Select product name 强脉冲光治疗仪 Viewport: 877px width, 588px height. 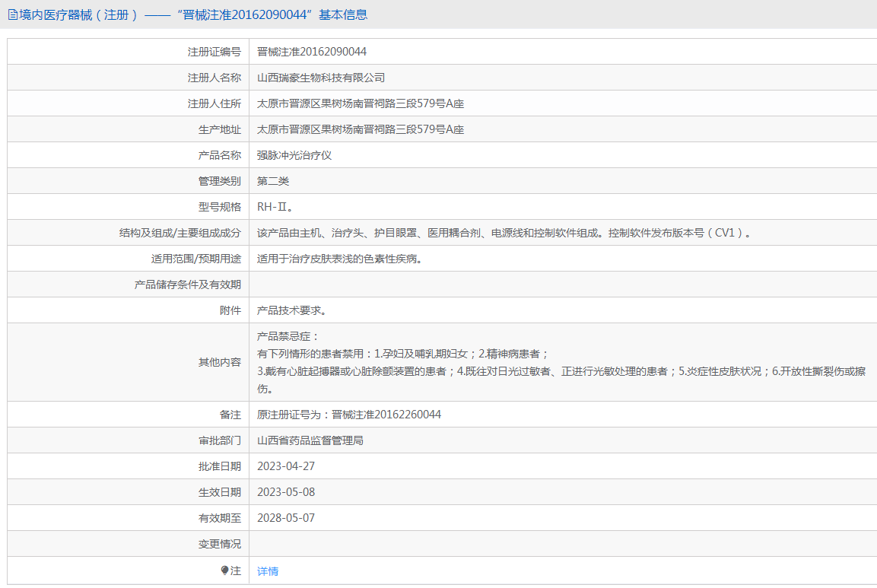[x=294, y=155]
